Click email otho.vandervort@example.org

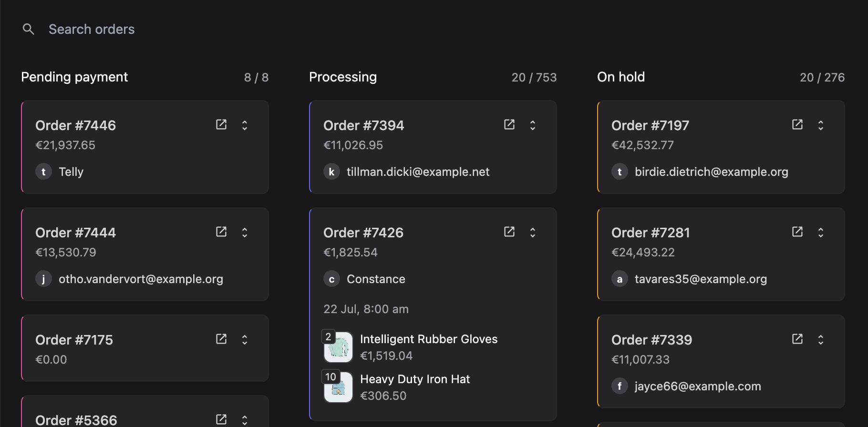(x=141, y=279)
